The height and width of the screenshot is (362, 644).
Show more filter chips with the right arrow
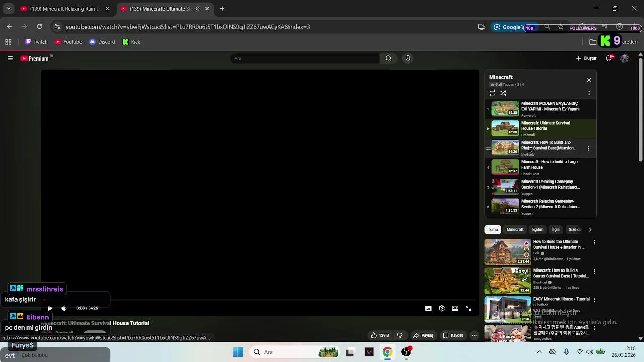[x=590, y=230]
